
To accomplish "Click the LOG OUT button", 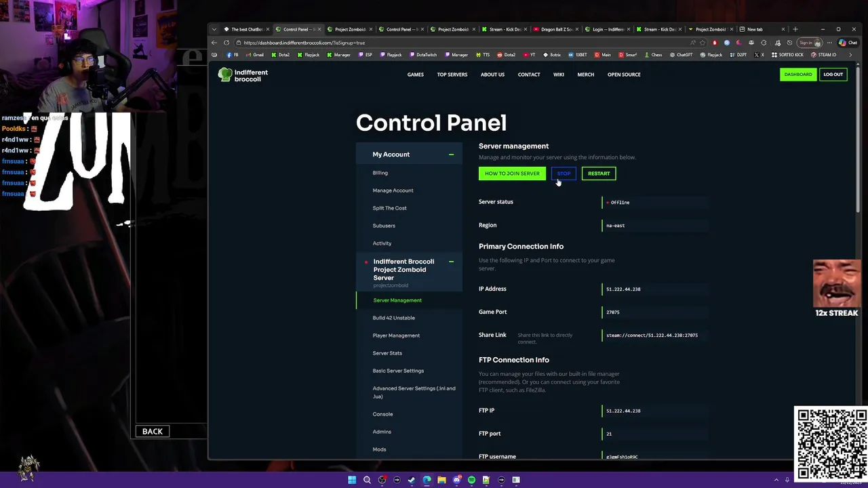I will 833,75.
